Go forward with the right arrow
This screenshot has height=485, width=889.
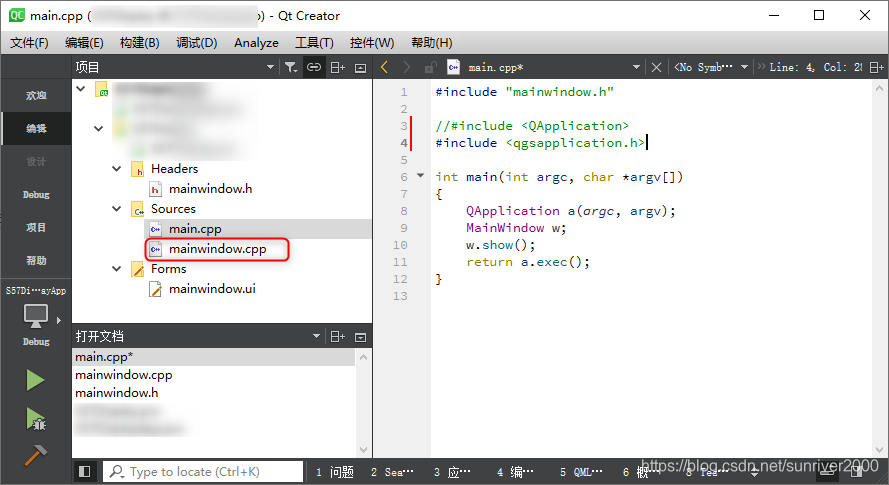(x=407, y=68)
